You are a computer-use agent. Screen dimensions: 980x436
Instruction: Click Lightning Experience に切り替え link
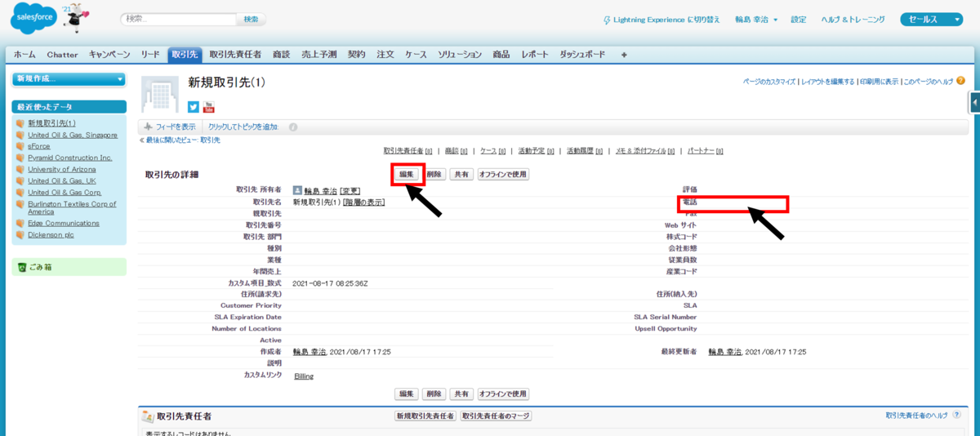tap(666, 20)
